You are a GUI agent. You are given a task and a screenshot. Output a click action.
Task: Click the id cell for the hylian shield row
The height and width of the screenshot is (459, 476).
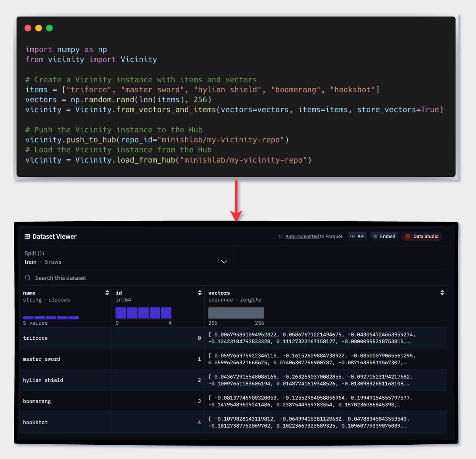[158, 380]
